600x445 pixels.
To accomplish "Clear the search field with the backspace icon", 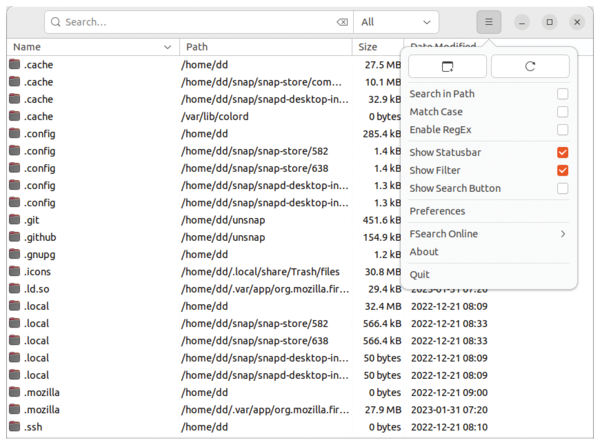I will point(342,22).
